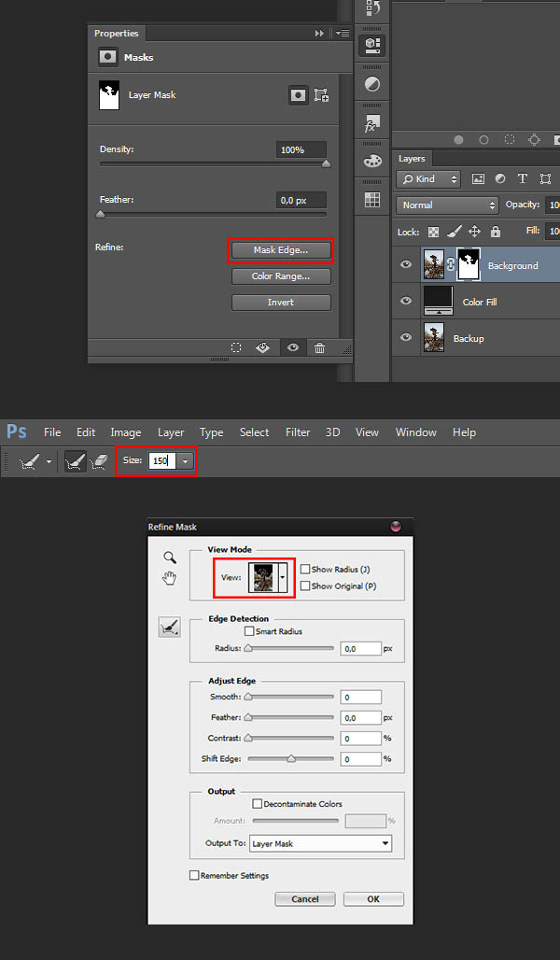The height and width of the screenshot is (960, 560).
Task: Hide the Color Fill layer
Action: click(406, 302)
